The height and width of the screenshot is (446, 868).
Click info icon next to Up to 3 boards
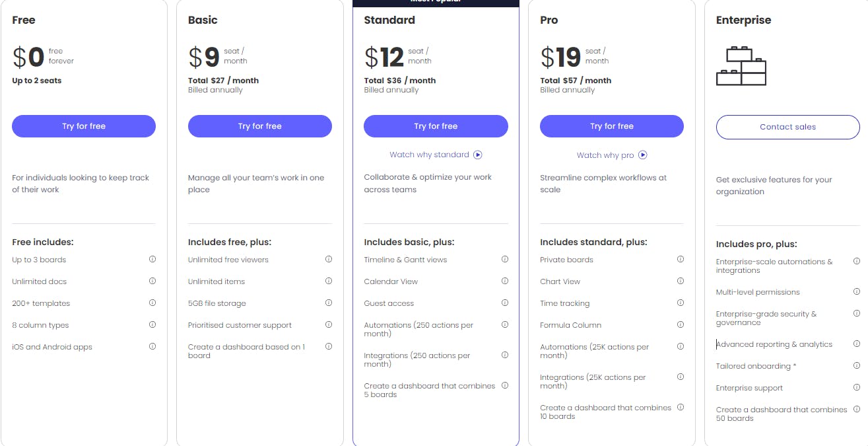tap(152, 260)
